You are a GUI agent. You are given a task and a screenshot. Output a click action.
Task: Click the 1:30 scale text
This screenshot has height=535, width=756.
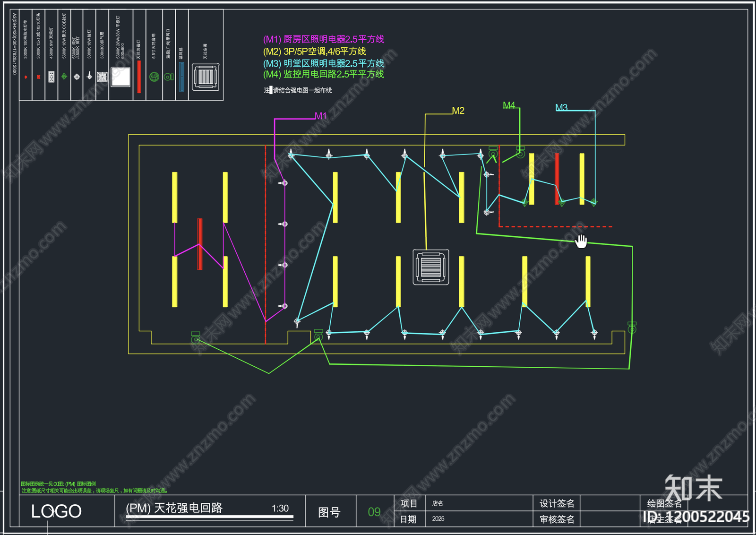[x=280, y=509]
